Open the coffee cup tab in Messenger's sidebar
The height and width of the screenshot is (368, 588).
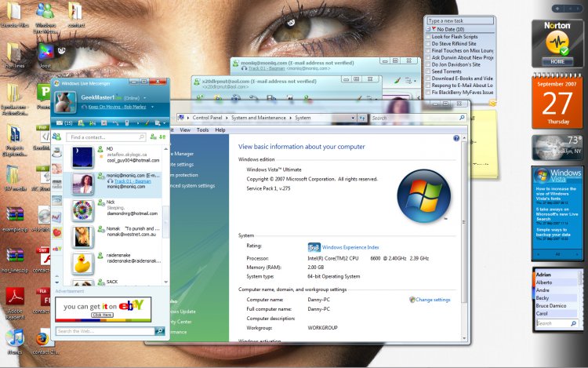[x=57, y=152]
